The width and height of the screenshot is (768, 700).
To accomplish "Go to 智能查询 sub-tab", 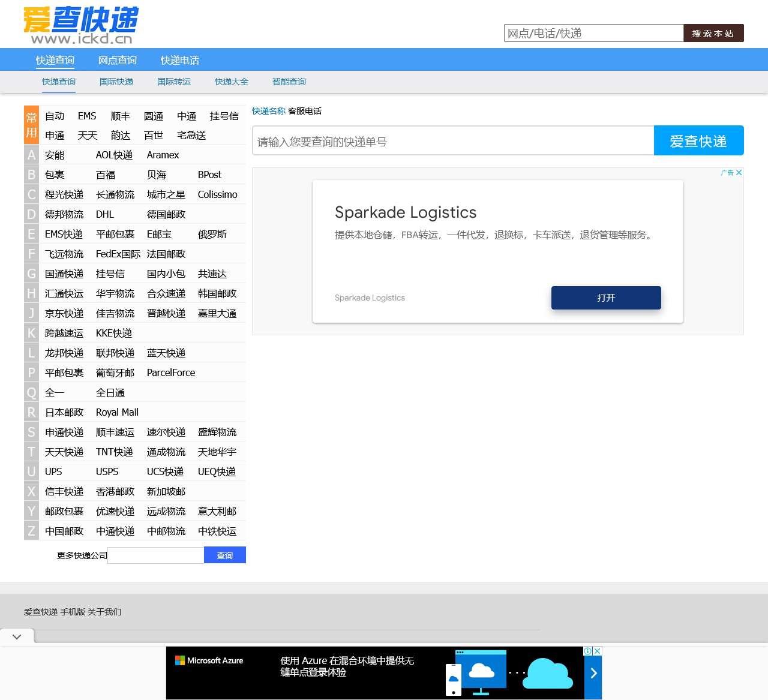I will (x=289, y=82).
